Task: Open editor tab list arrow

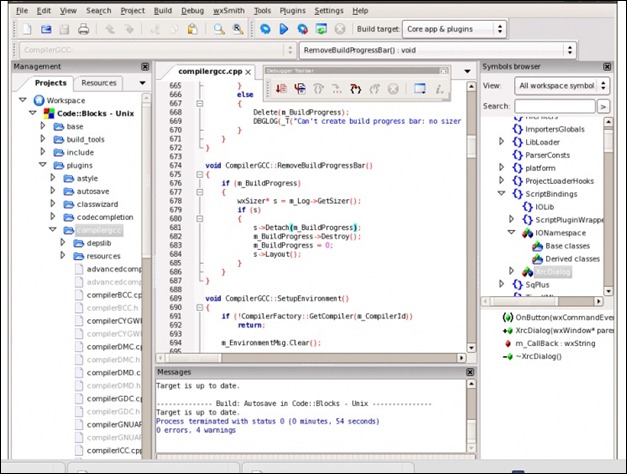Action: (x=467, y=71)
